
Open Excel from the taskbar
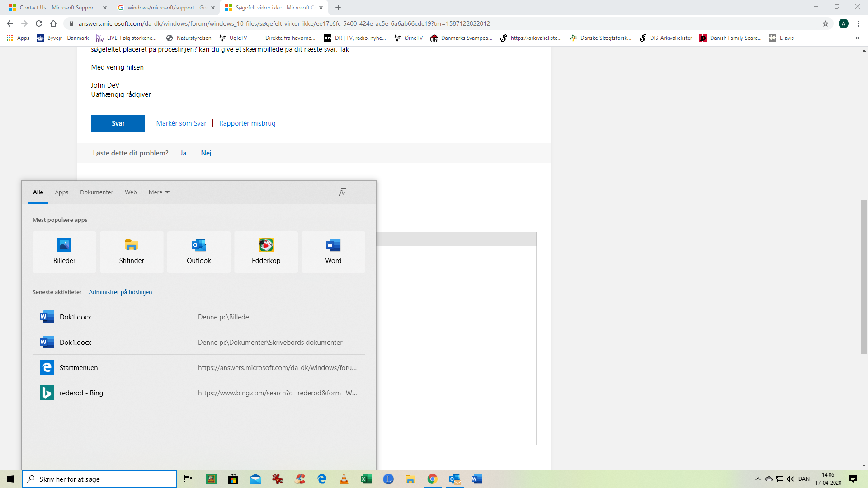tap(366, 479)
